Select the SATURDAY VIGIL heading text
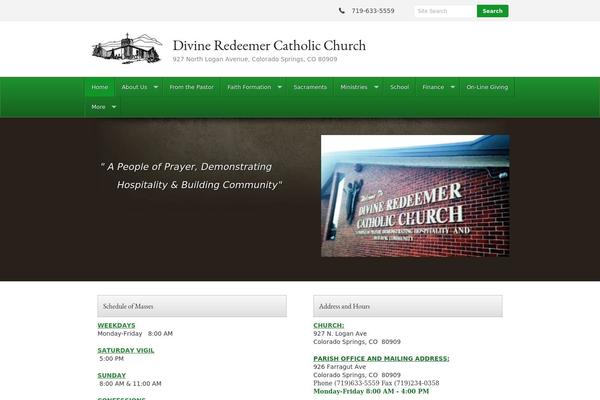Screen dimensions: 600x400 click(126, 350)
